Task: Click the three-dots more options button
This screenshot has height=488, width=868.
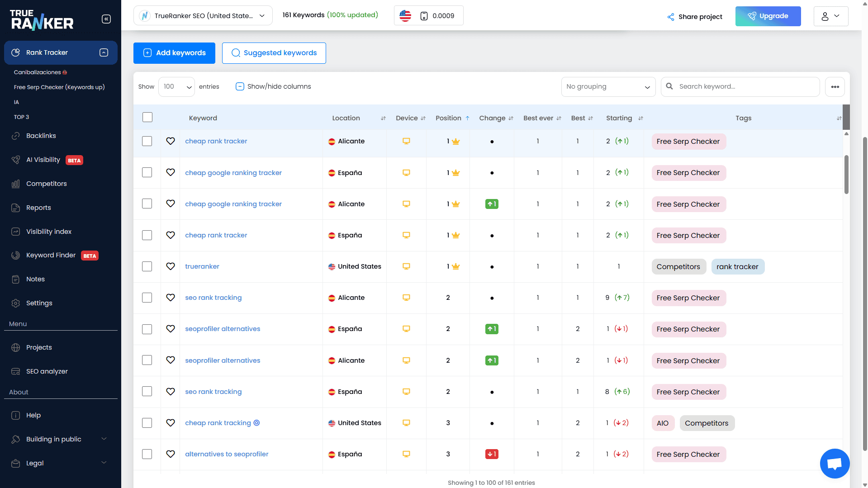Action: point(835,86)
